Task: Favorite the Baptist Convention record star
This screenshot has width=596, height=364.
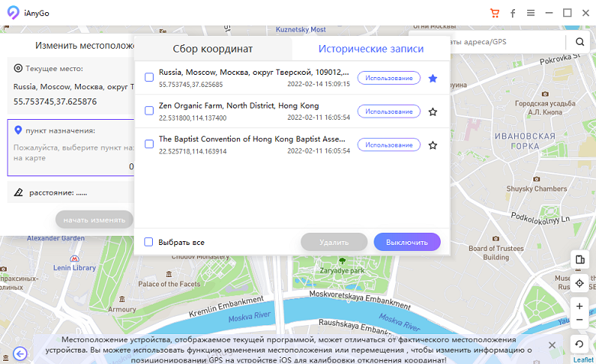Action: coord(432,145)
